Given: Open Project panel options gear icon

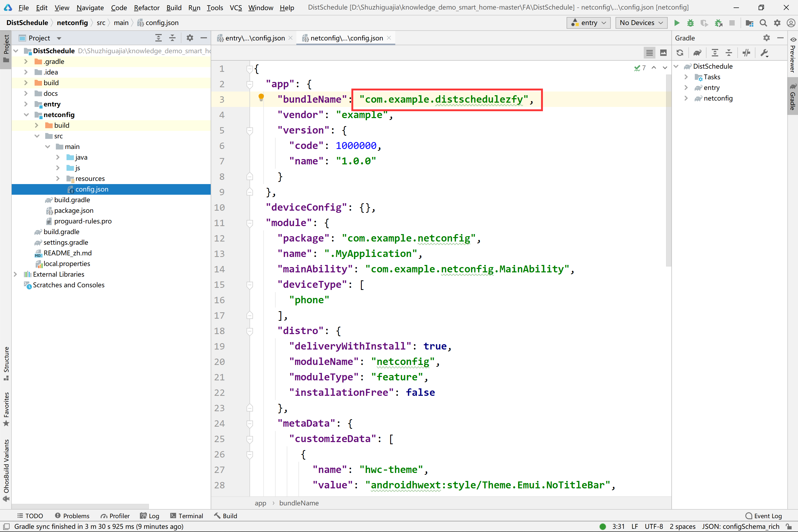Looking at the screenshot, I should (x=190, y=38).
